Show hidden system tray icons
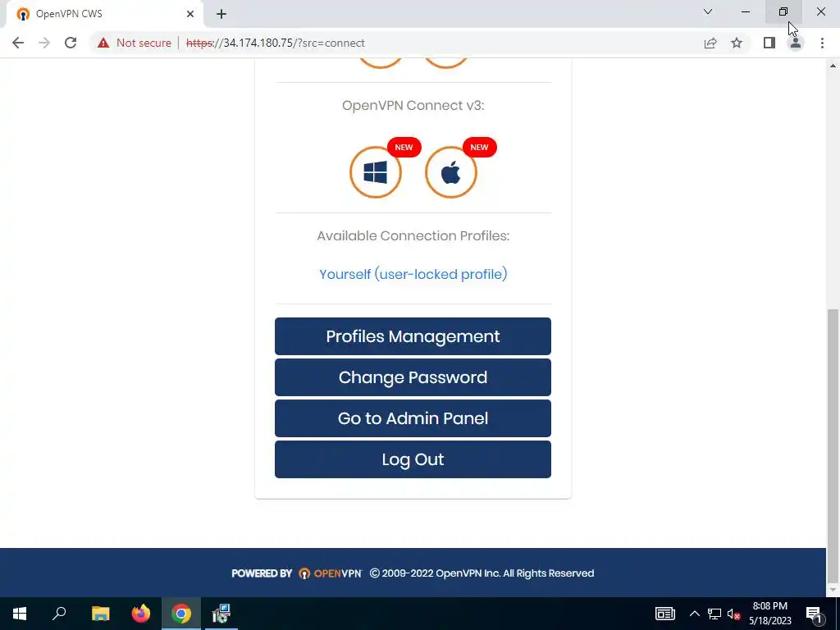This screenshot has width=840, height=630. [694, 614]
